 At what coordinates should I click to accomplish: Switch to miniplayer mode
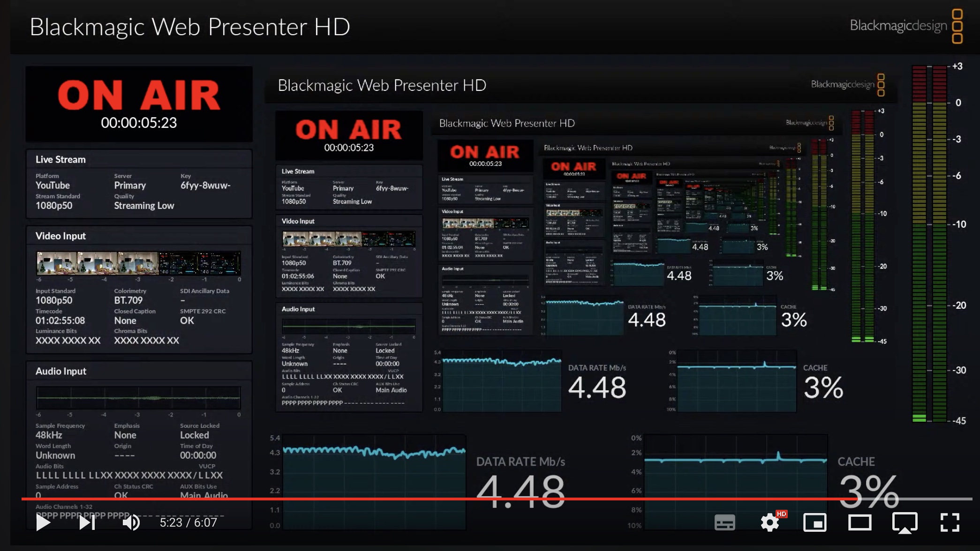(815, 522)
